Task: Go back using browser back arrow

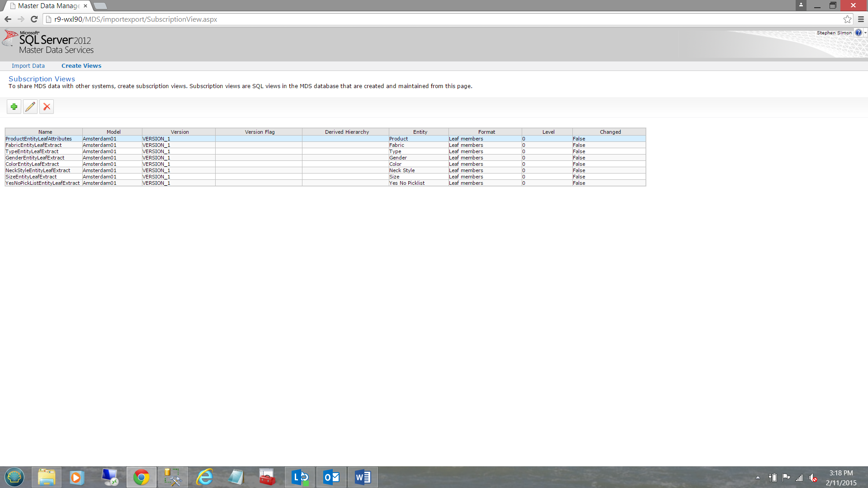Action: tap(8, 19)
